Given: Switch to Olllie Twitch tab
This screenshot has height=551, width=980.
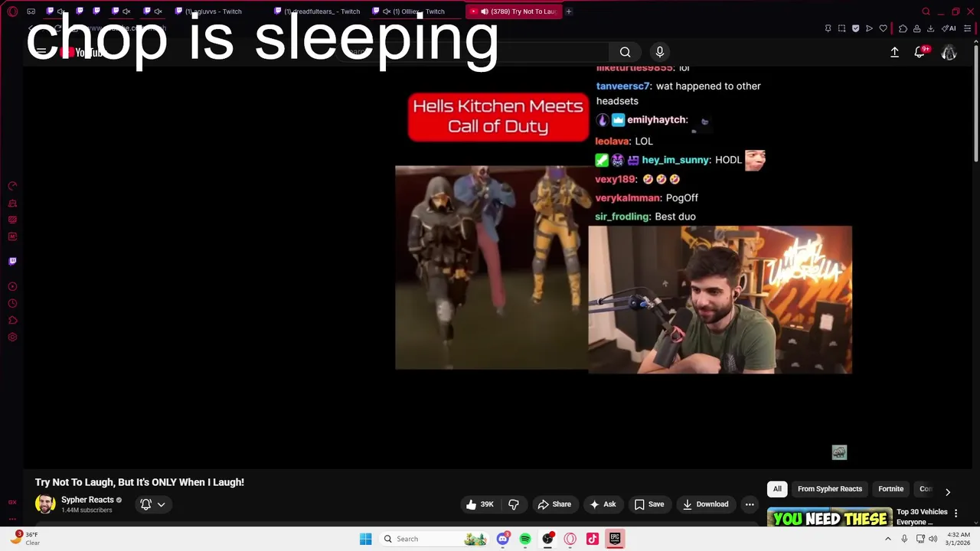Looking at the screenshot, I should tap(413, 11).
